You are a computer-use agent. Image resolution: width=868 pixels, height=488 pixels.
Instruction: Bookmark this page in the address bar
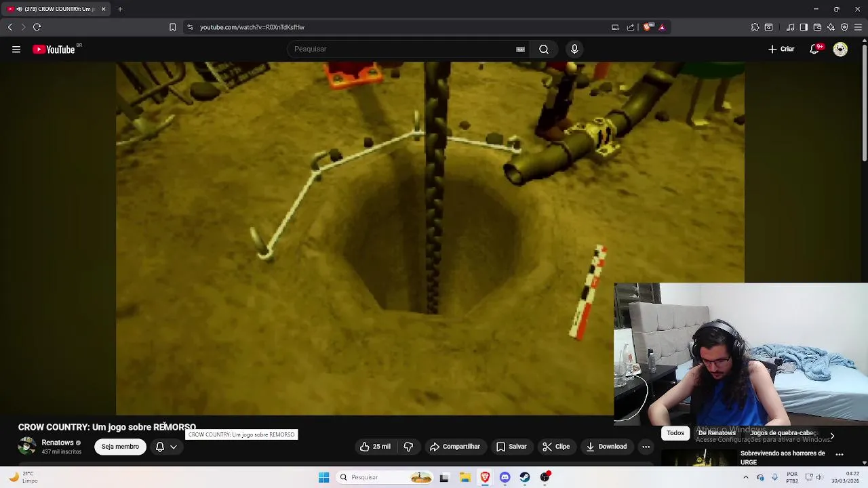point(172,27)
